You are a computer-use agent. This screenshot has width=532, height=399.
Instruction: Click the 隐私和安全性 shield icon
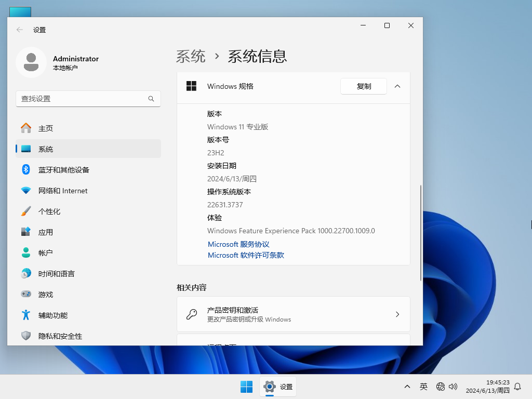26,336
